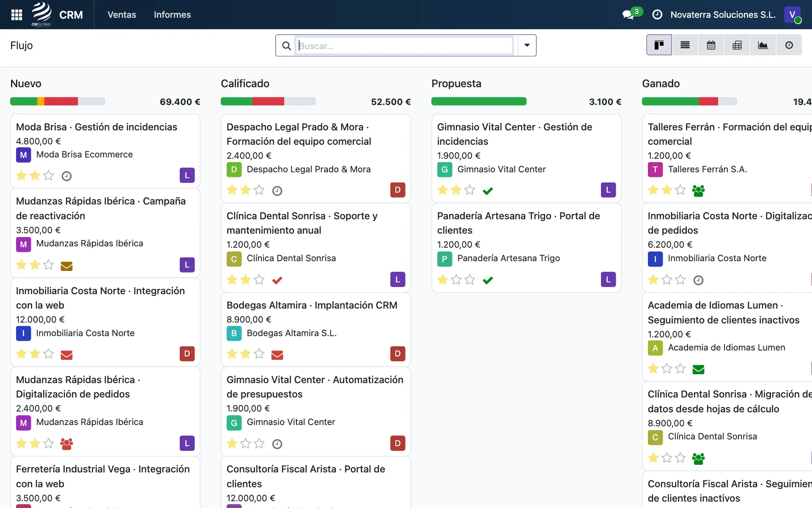Click user avatar D on Gimnasio Automatización card
This screenshot has height=508, width=812.
pos(398,443)
